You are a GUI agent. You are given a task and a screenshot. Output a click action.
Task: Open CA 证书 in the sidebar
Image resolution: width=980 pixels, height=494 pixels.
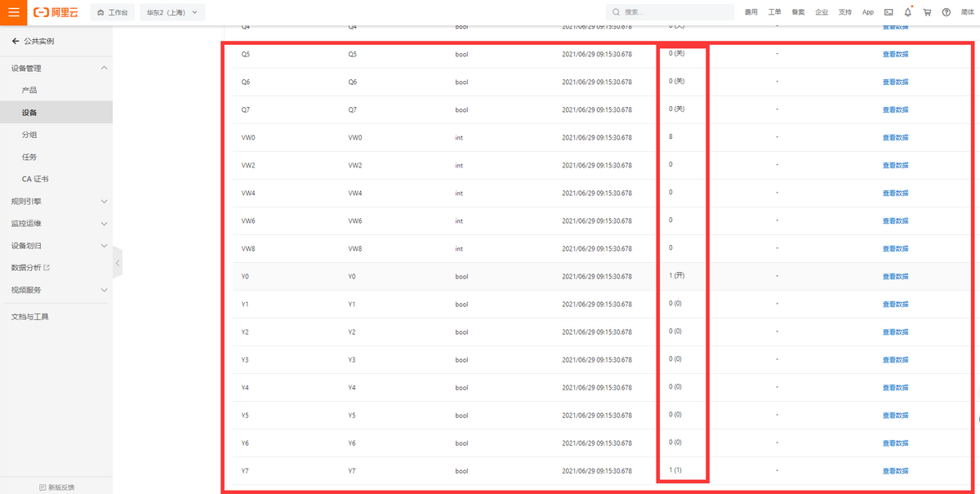[x=36, y=179]
